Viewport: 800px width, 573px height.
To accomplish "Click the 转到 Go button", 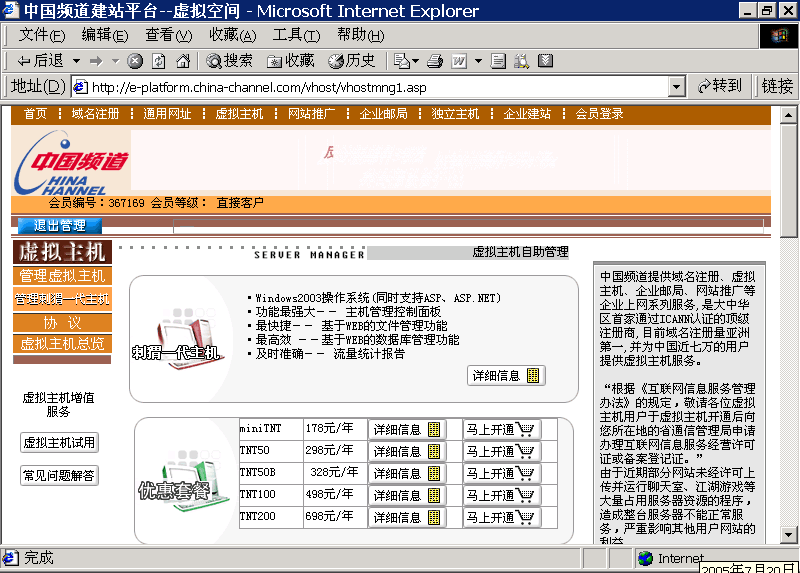I will point(719,86).
